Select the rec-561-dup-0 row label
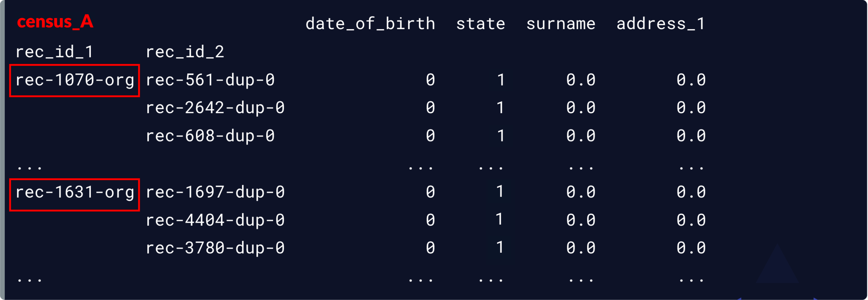Image resolution: width=868 pixels, height=300 pixels. point(210,80)
